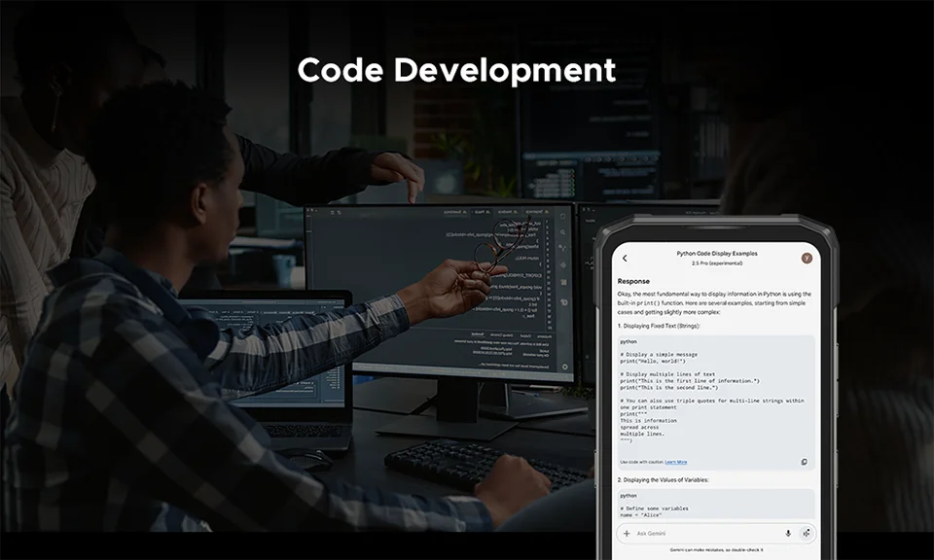Open the profile avatar labeled Y
Screen dimensions: 934x560
[x=807, y=258]
